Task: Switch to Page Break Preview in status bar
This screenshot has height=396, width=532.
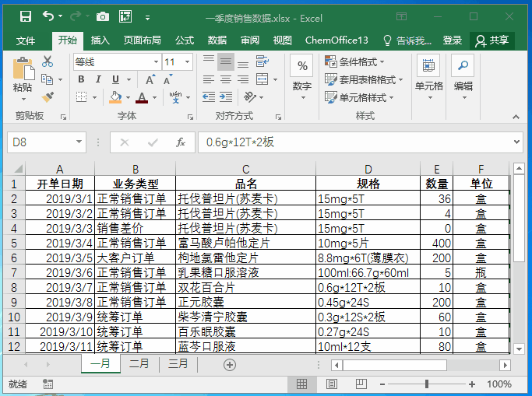Action: (x=361, y=384)
